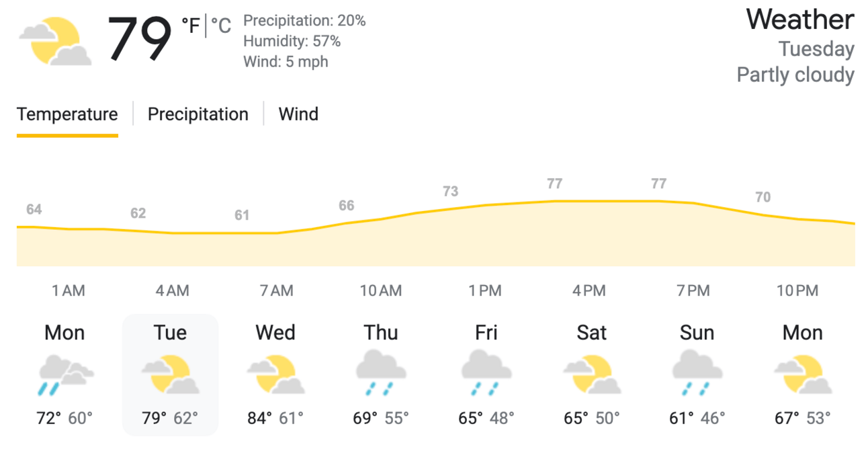Click Sunday's rain cloud icon

click(697, 373)
